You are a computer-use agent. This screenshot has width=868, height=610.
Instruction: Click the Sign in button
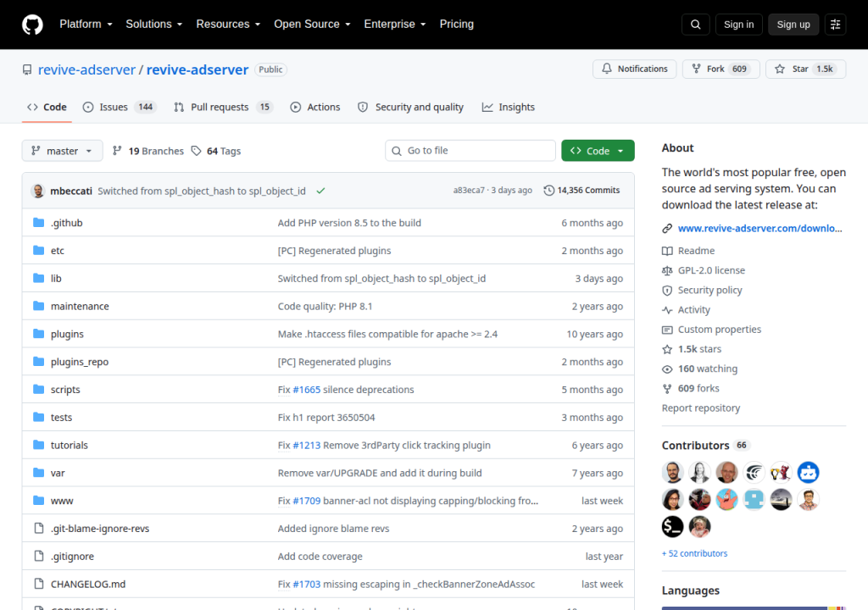coord(738,25)
